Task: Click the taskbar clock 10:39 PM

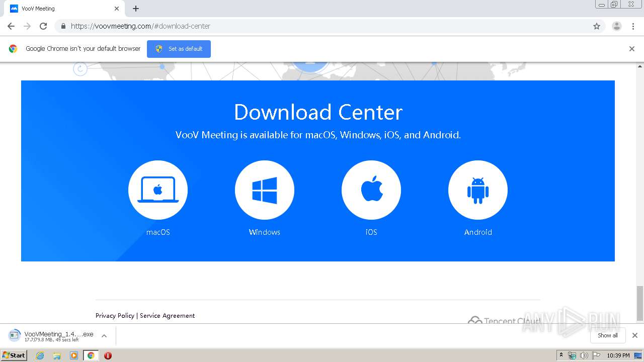Action: (618, 355)
